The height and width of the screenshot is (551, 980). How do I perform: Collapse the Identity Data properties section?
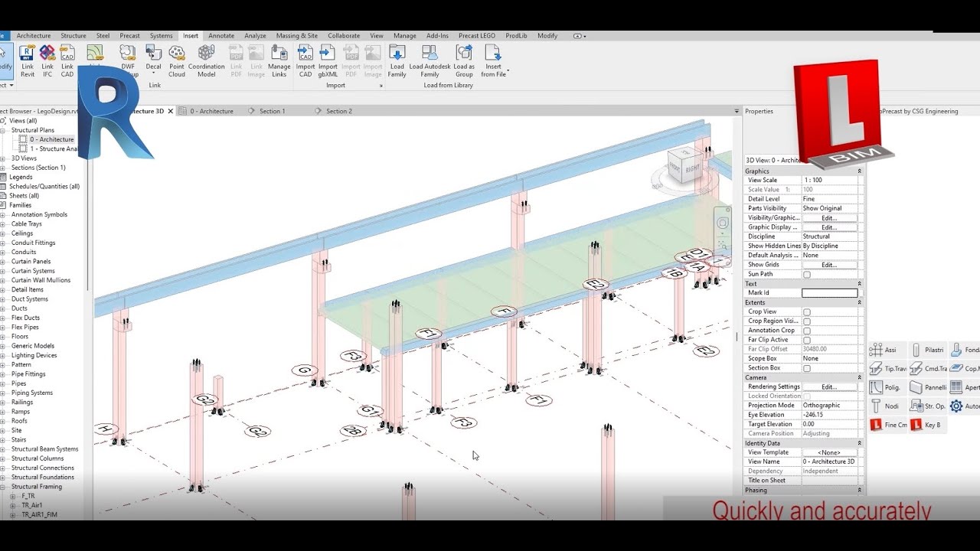click(859, 443)
